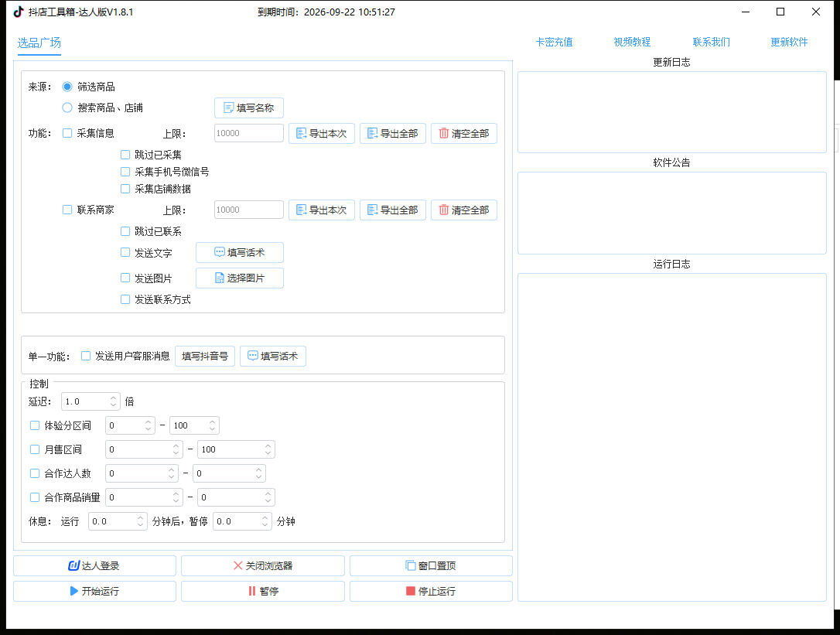840x635 pixels.
Task: Open the 卡密充值 link
Action: click(554, 43)
